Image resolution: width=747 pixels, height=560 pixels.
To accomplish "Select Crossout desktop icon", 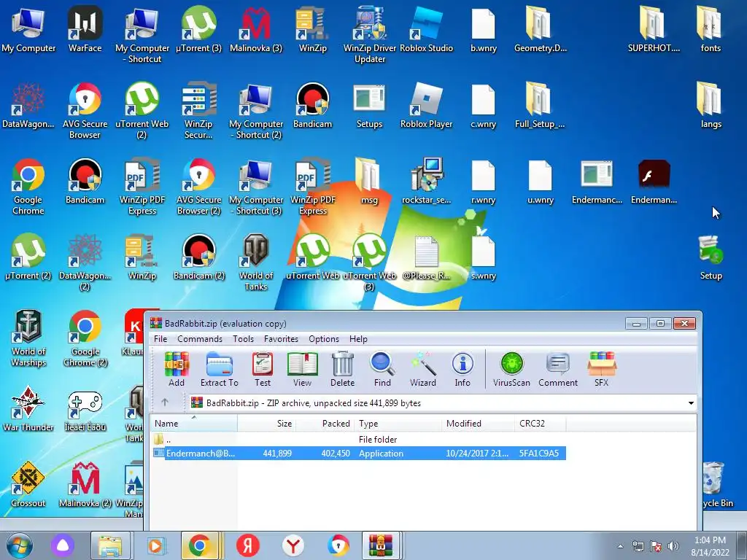I will (x=28, y=484).
